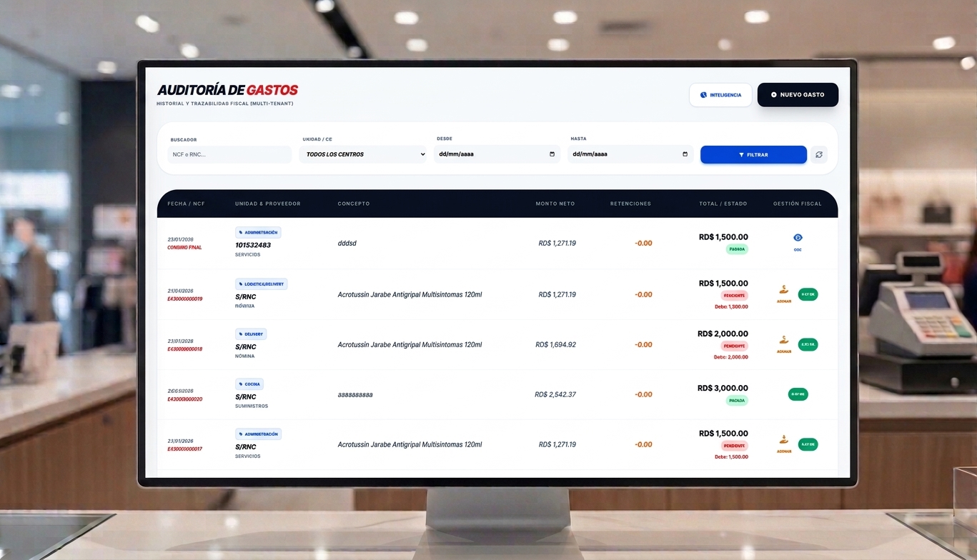
Task: Click green button in the Logistica/Delivery row
Action: click(808, 294)
